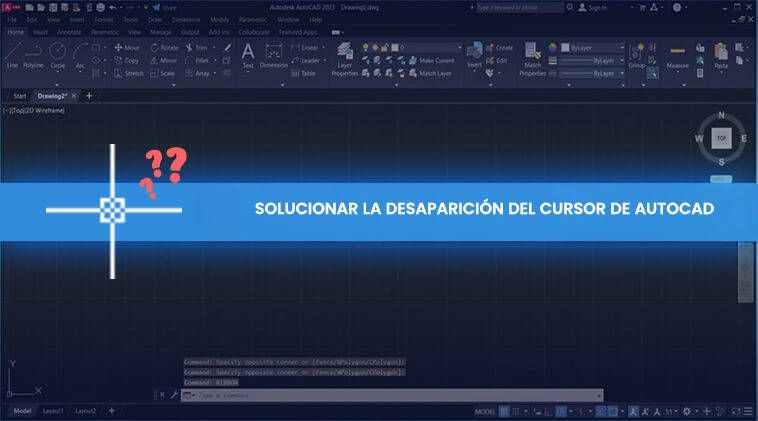Screen dimensions: 758x421
Task: Toggle object snap in status bar
Action: [x=612, y=411]
